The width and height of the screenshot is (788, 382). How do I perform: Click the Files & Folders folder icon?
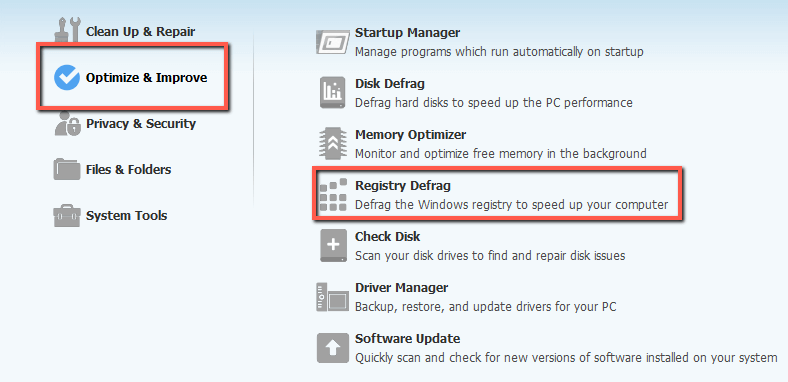point(67,169)
